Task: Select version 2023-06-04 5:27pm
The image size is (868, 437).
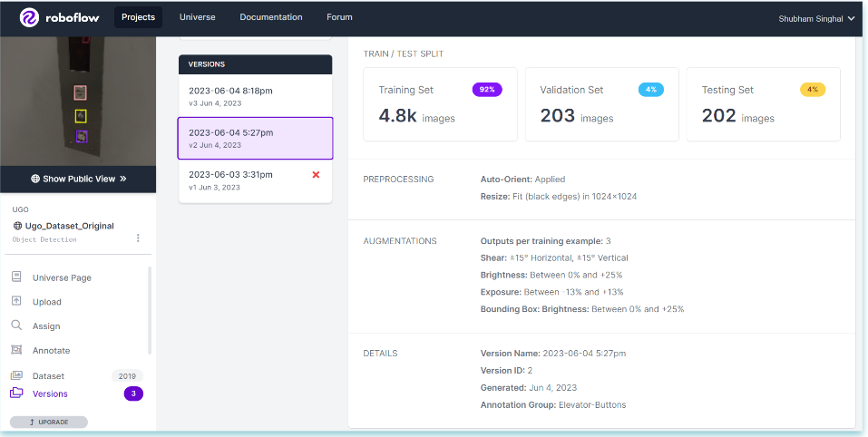Action: 255,139
